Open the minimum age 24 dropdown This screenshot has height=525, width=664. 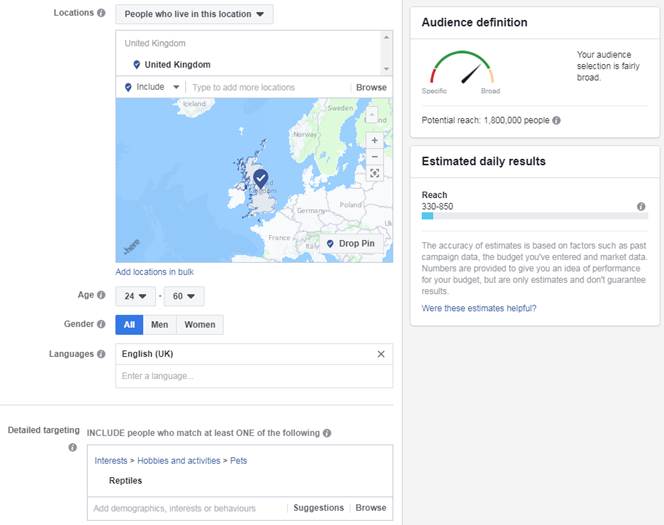point(135,296)
